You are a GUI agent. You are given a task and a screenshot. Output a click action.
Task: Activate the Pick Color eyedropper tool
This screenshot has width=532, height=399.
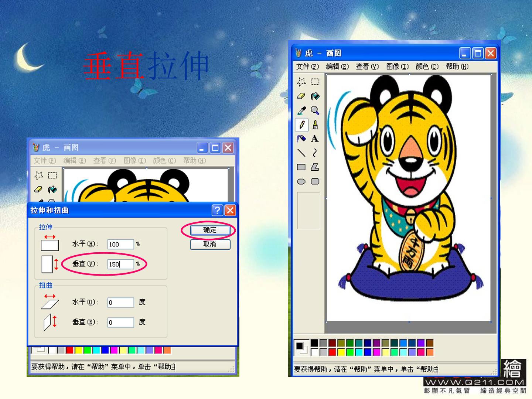pos(301,110)
